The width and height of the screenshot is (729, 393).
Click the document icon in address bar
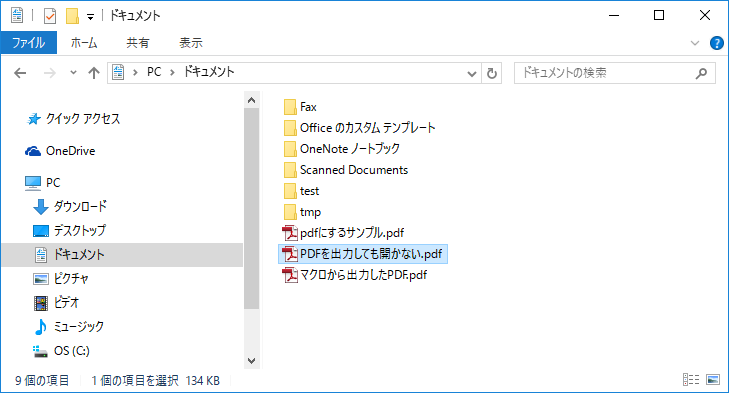point(118,73)
